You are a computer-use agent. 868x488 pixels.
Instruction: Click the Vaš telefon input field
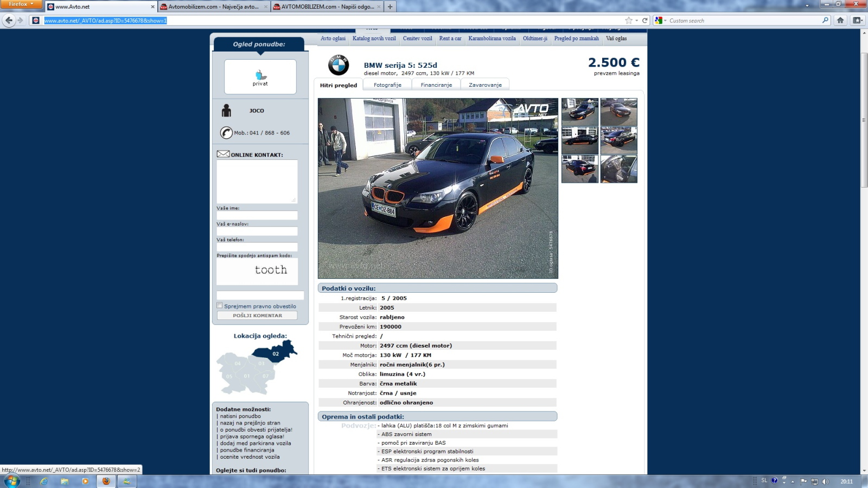tap(257, 247)
